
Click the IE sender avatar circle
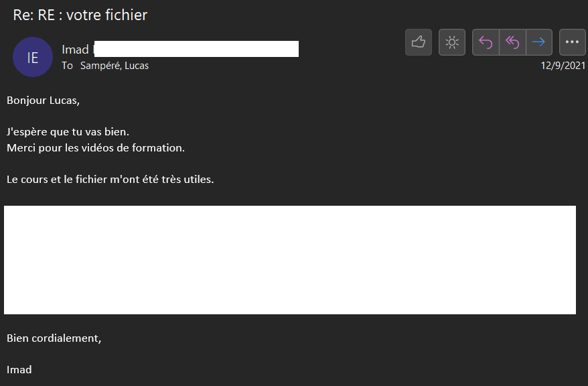pyautogui.click(x=33, y=57)
